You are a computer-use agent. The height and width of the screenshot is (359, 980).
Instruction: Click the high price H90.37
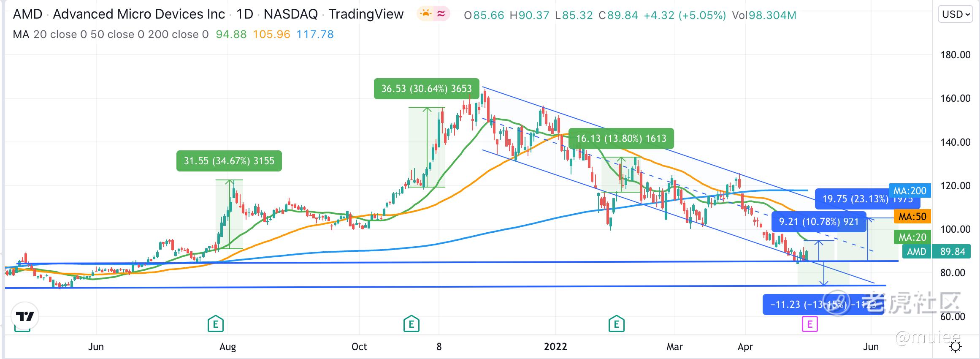point(530,16)
